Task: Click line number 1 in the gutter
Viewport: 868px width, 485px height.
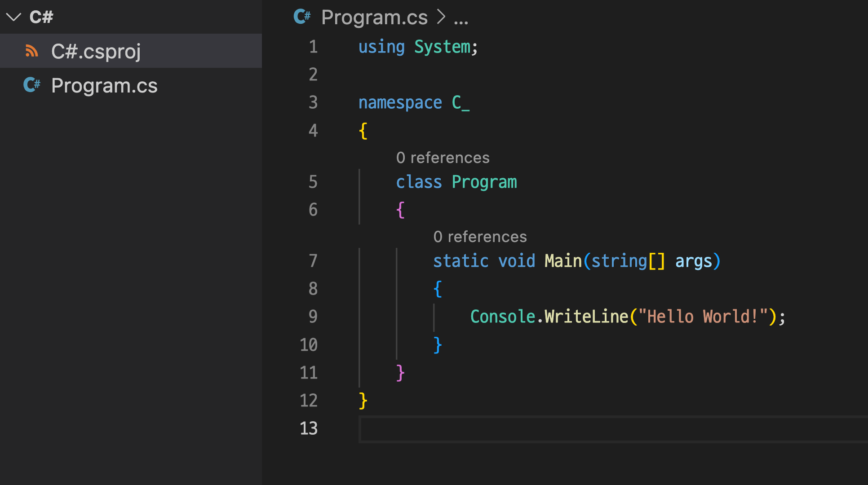Action: 313,47
